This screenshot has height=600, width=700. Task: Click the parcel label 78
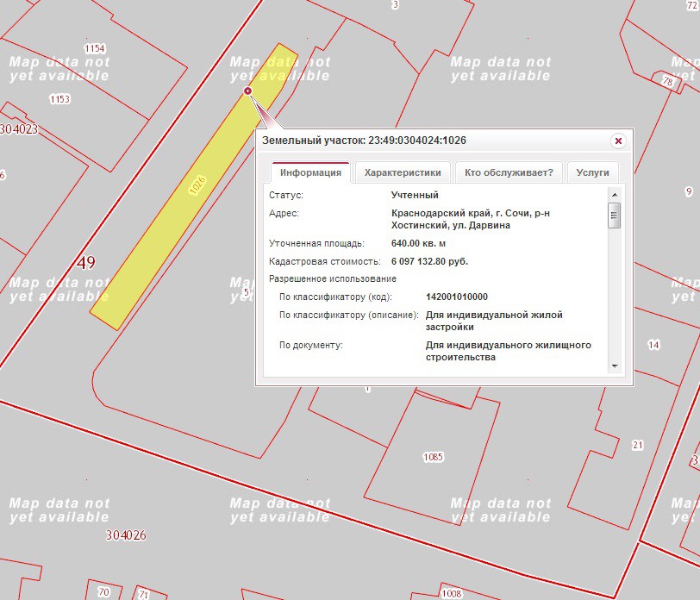click(667, 81)
